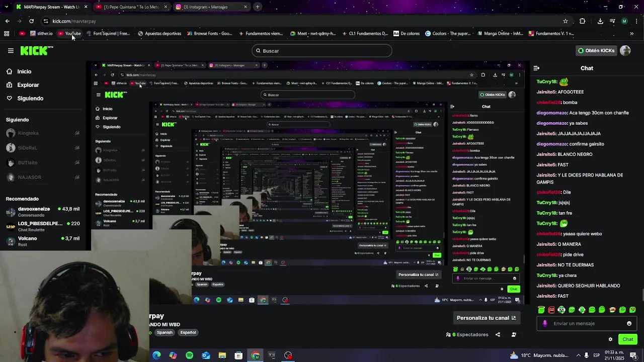Switch to MARVterpay Stream tab
Screen dimensions: 644x362
tap(52, 7)
